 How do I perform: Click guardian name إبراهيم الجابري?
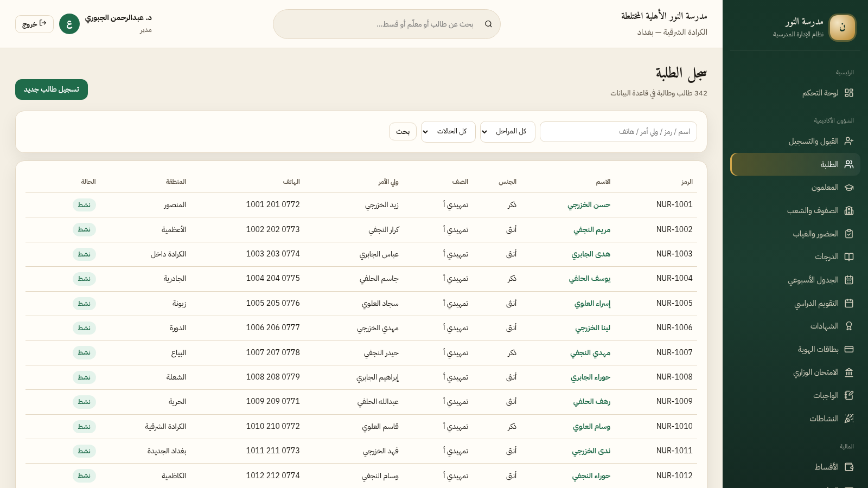pos(378,377)
